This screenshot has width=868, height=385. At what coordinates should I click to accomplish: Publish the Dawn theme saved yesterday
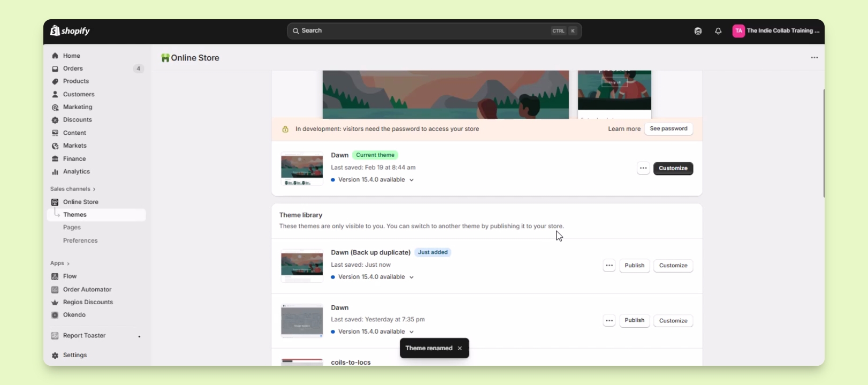tap(634, 321)
